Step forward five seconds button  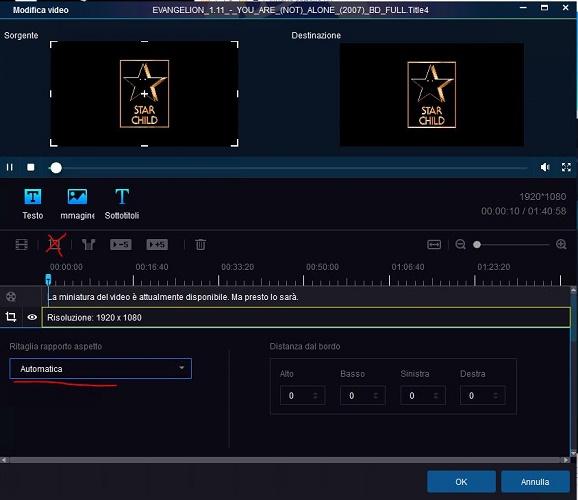point(157,244)
